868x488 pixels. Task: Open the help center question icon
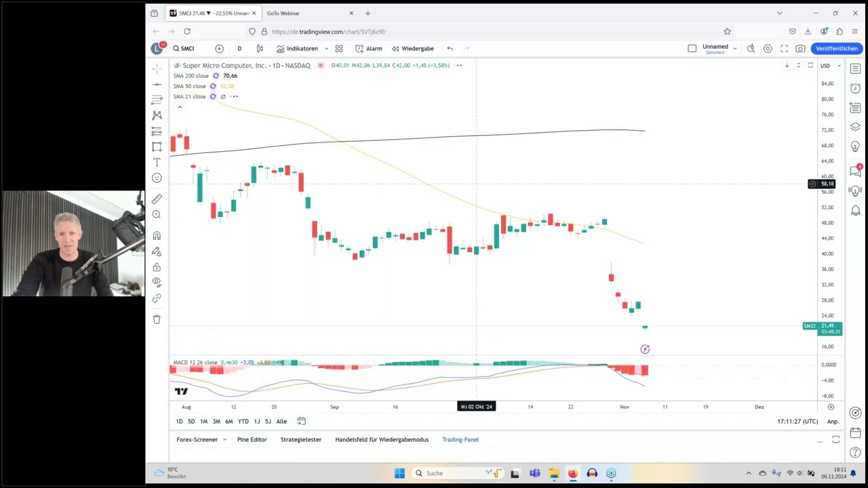pyautogui.click(x=855, y=452)
